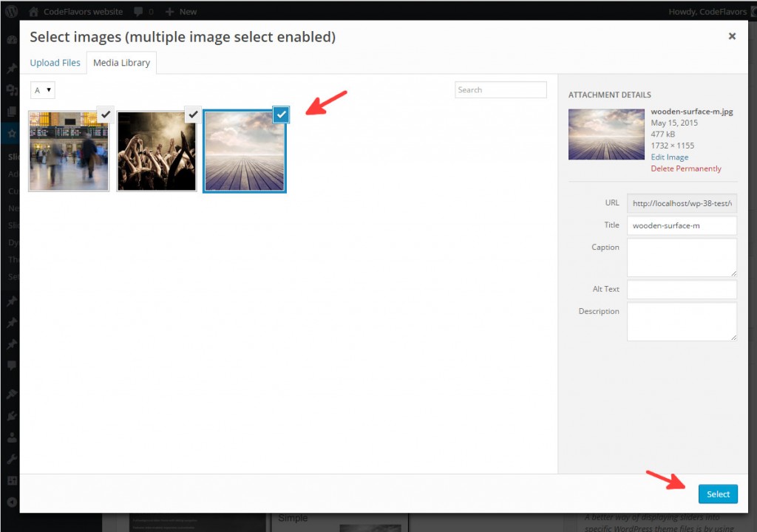This screenshot has width=757, height=532.
Task: Switch to the Media Library tab
Action: (x=121, y=63)
